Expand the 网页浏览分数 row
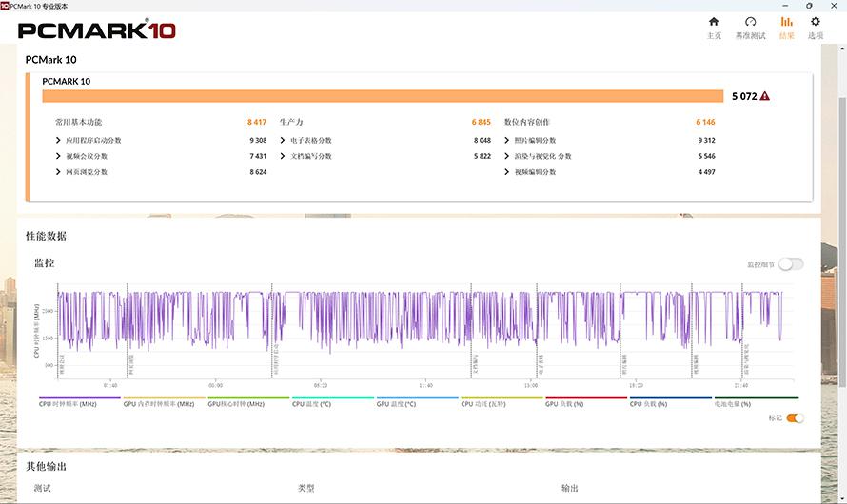The width and height of the screenshot is (847, 504). pyautogui.click(x=58, y=171)
